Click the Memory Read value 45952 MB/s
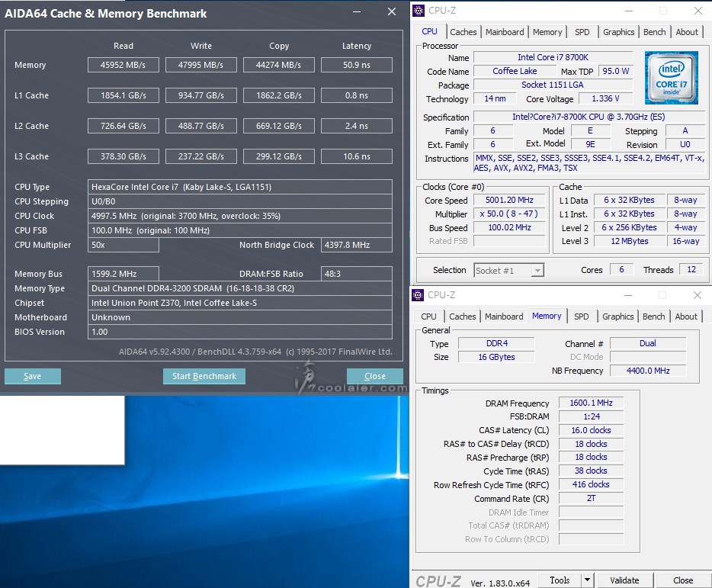The width and height of the screenshot is (712, 588). (x=123, y=65)
